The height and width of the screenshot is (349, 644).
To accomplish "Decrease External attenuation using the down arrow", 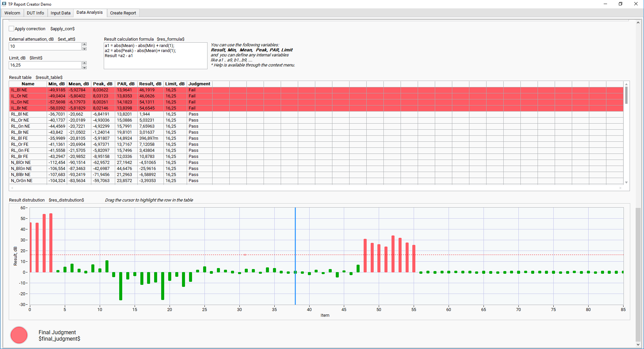I will [x=85, y=49].
